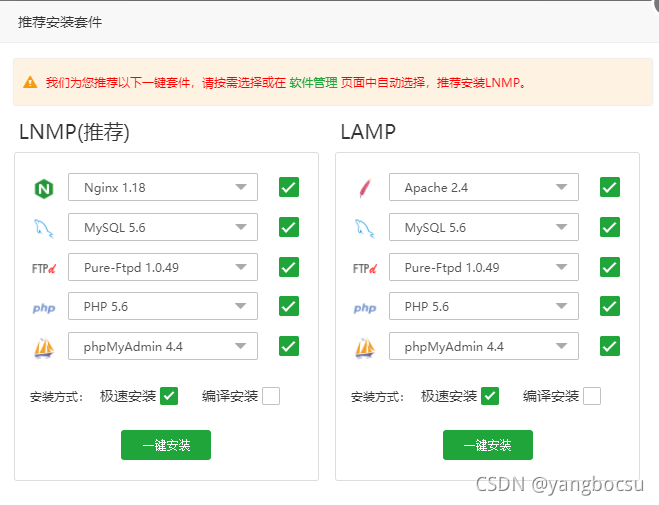Enable 编译安装 checkbox in LAMP

(x=592, y=396)
